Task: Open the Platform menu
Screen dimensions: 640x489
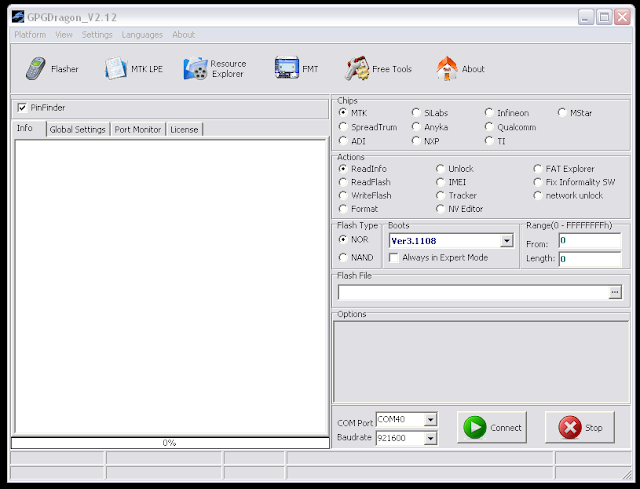Action: point(30,35)
